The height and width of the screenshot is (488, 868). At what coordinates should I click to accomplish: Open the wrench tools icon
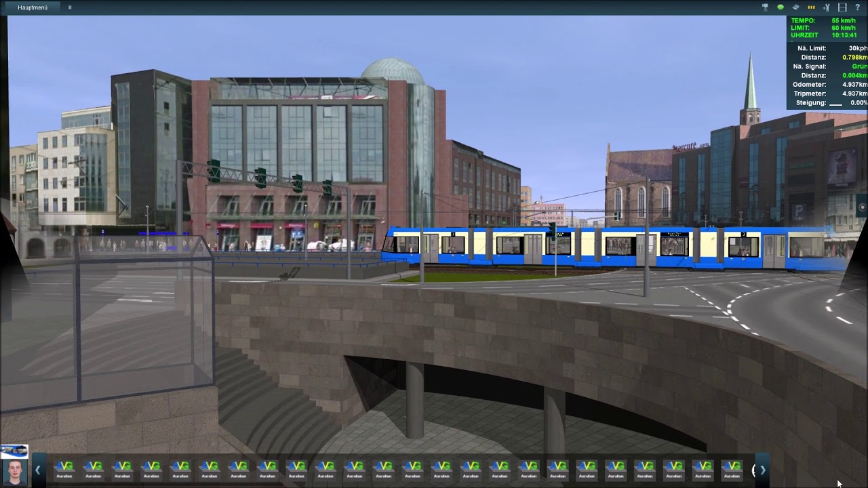827,7
